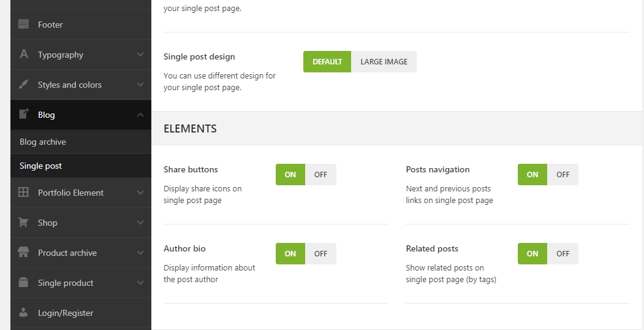
Task: Click the Single product bag icon
Action: 24,283
